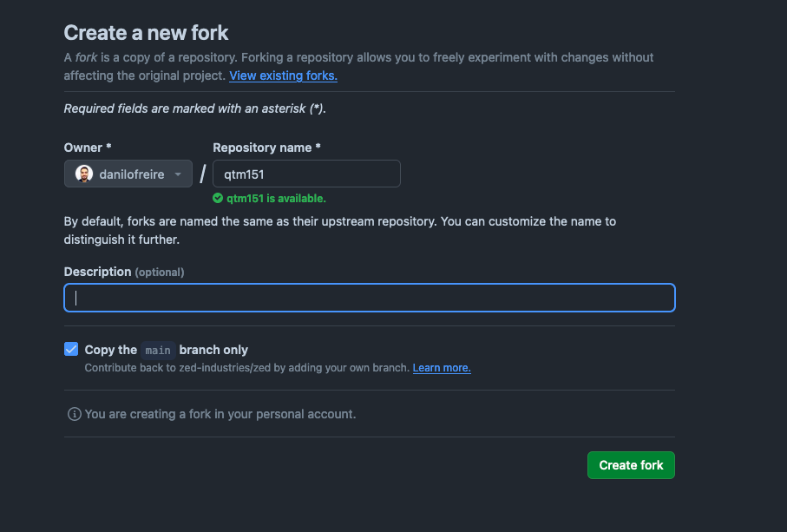Click the 'Description (optional)' field label
Image resolution: width=787 pixels, height=532 pixels.
[124, 272]
